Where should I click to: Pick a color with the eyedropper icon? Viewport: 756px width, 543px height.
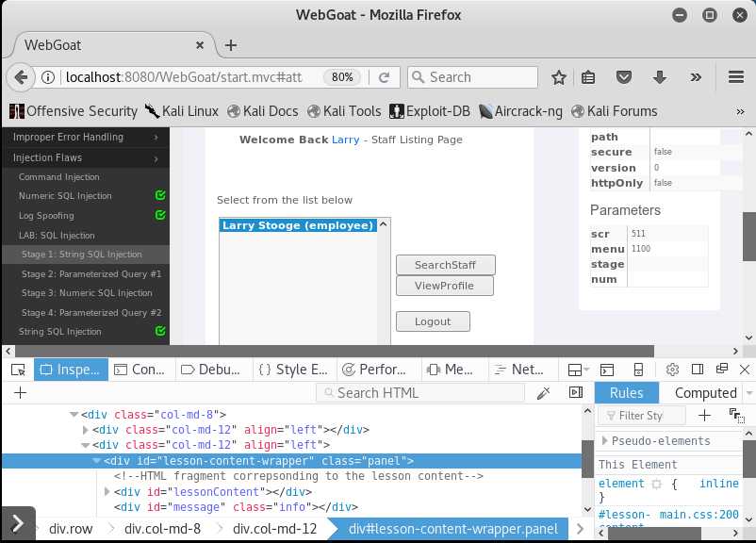click(543, 393)
